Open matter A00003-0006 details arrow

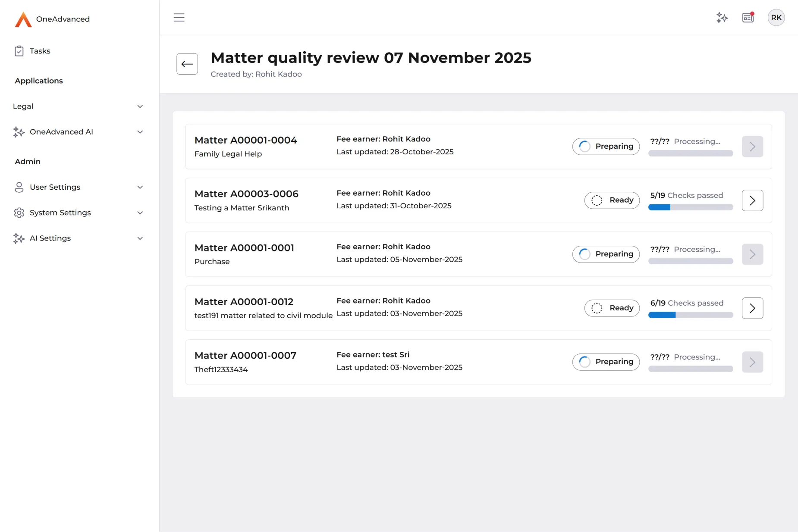tap(752, 200)
